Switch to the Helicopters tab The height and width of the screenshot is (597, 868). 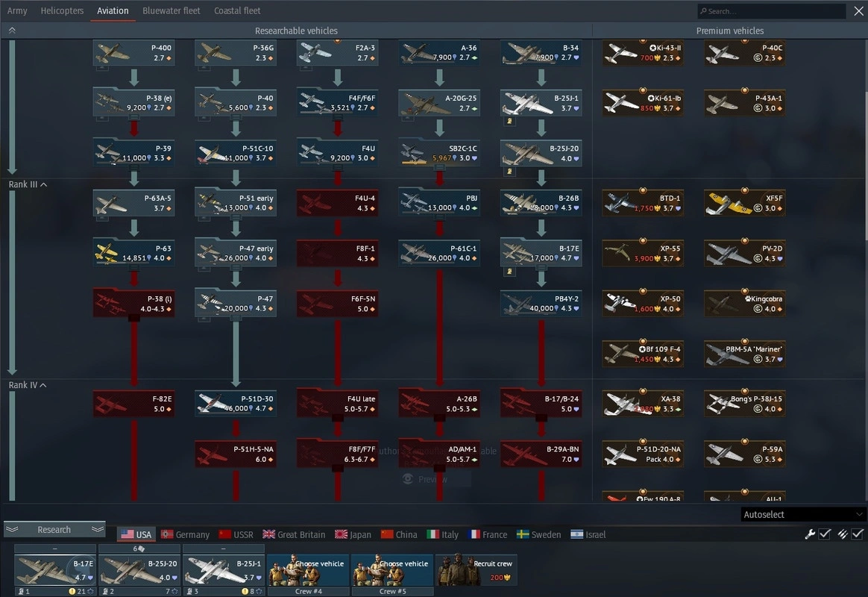click(62, 11)
